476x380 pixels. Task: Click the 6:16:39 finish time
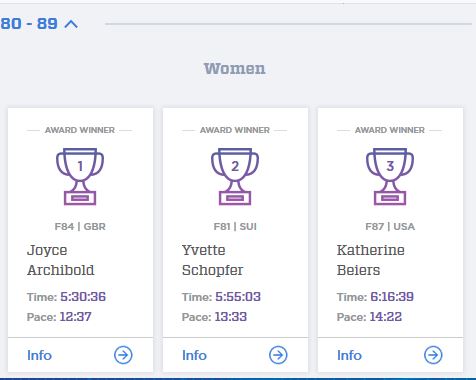392,297
